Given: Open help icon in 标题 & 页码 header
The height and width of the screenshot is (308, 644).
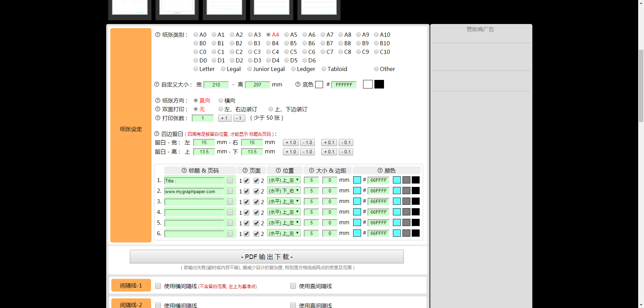Looking at the screenshot, I should (184, 170).
